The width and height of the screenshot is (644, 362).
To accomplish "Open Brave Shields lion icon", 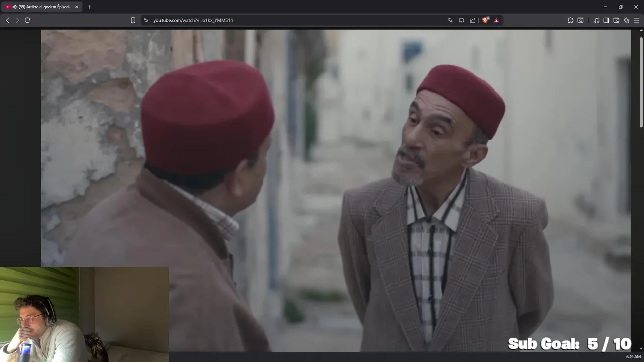I will 485,20.
